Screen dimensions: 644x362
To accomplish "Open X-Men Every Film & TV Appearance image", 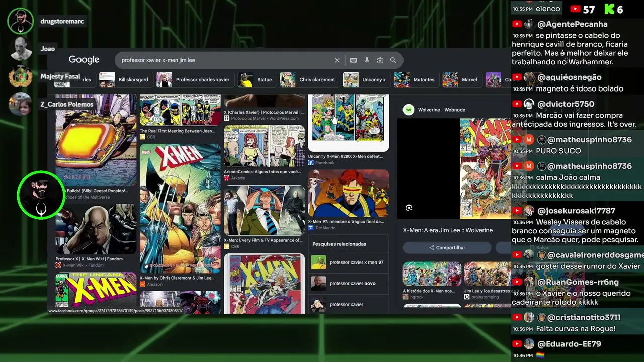I will (264, 210).
